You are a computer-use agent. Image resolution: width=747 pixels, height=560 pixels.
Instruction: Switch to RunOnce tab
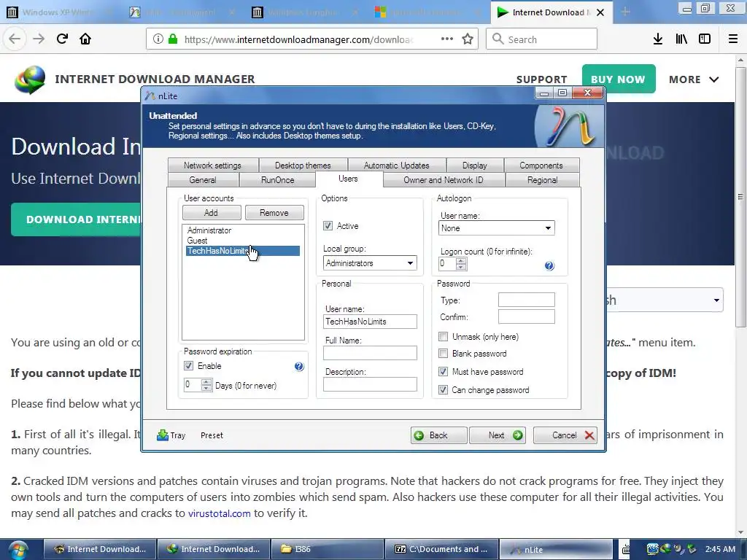tap(277, 180)
